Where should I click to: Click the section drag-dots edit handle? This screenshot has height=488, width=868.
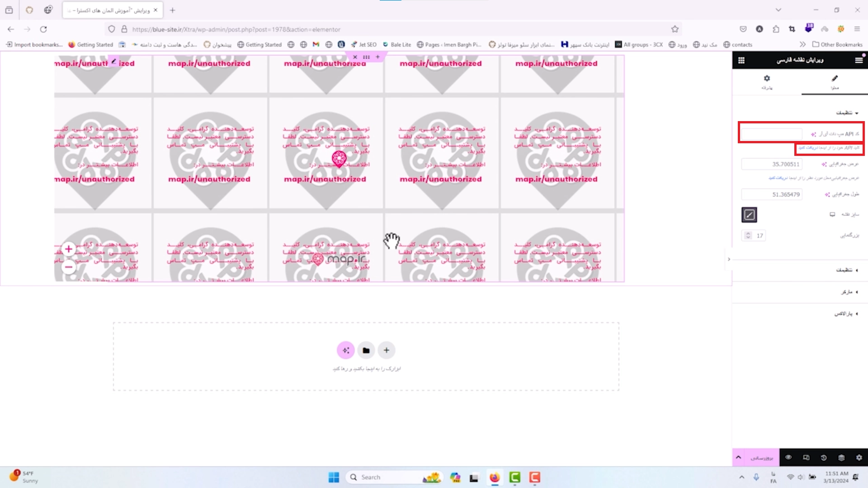point(366,57)
